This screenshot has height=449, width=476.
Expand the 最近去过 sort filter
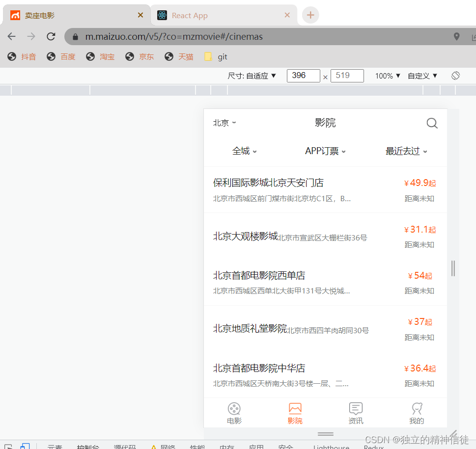point(406,151)
